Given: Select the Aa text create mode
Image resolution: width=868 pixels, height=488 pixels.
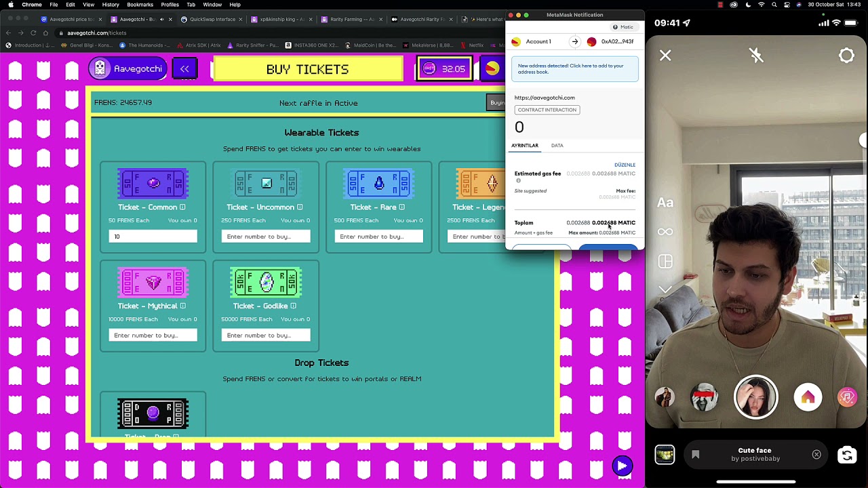Looking at the screenshot, I should point(665,203).
